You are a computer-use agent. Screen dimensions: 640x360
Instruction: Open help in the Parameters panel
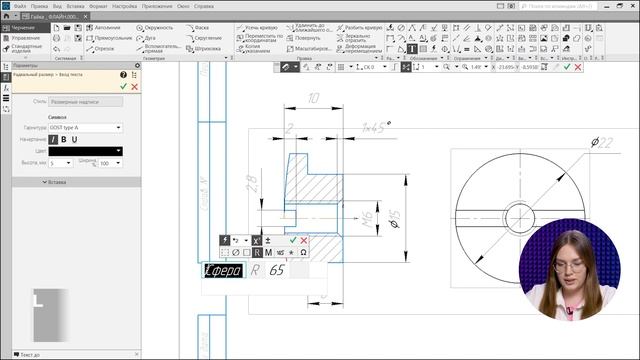coord(123,75)
